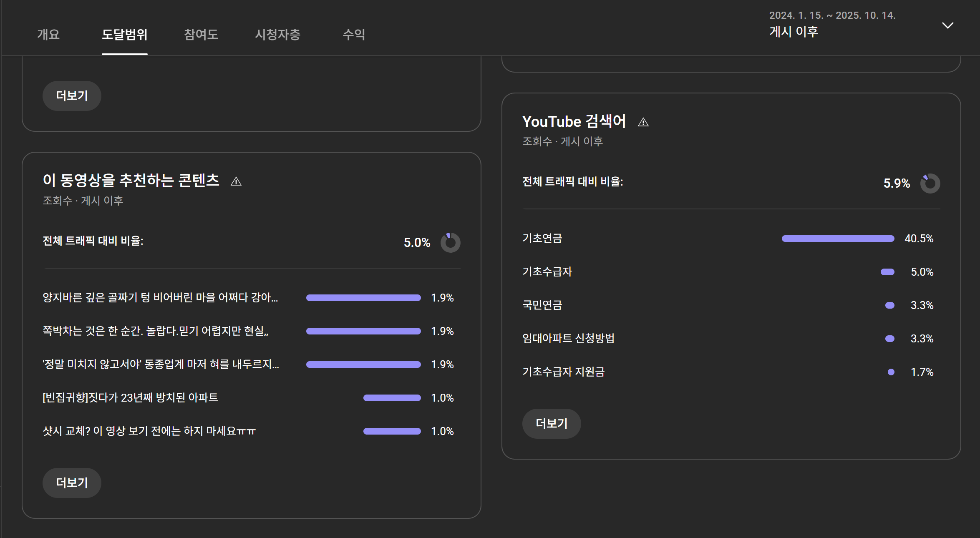This screenshot has width=980, height=538.
Task: Click warning icon beside YouTube 검색어 title
Action: (x=643, y=122)
